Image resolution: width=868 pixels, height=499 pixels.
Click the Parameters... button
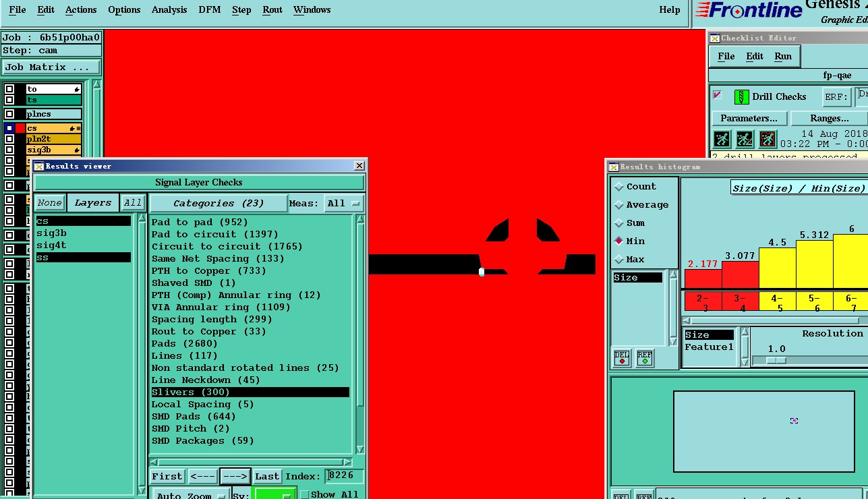(749, 118)
